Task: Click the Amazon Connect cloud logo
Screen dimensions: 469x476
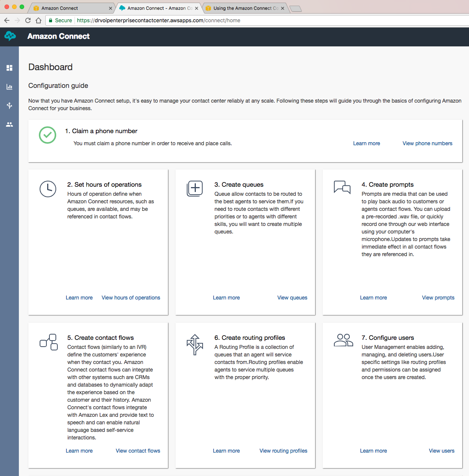Action: click(10, 36)
